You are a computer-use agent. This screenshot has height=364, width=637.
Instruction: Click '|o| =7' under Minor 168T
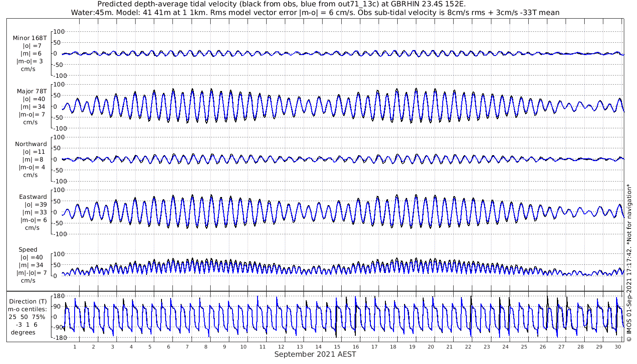point(32,46)
